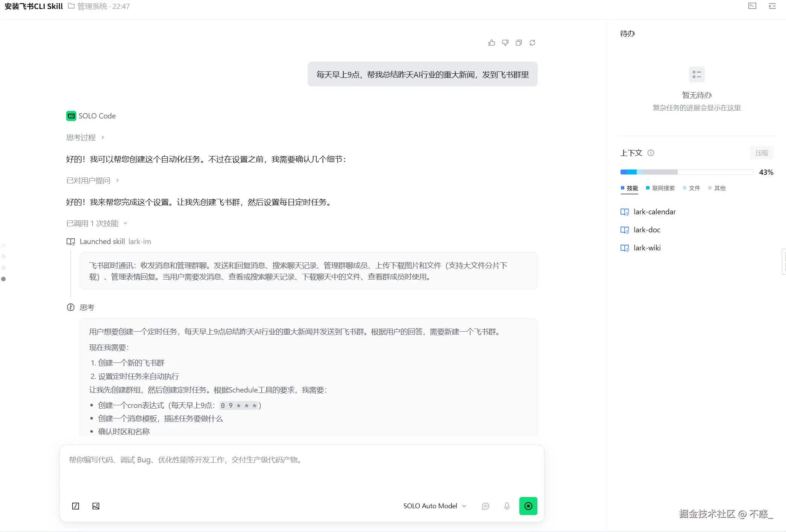The image size is (786, 532).
Task: Copy the message using the copy icon
Action: tap(519, 43)
